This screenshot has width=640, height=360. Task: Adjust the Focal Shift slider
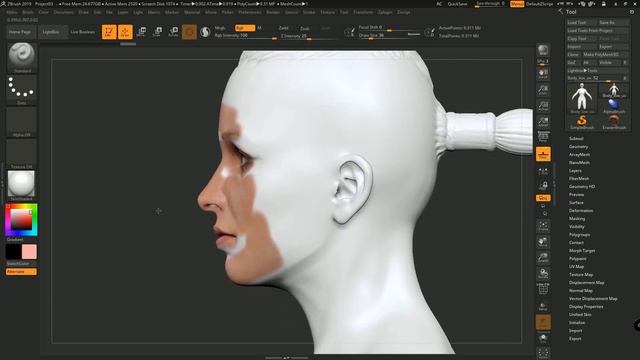389,28
